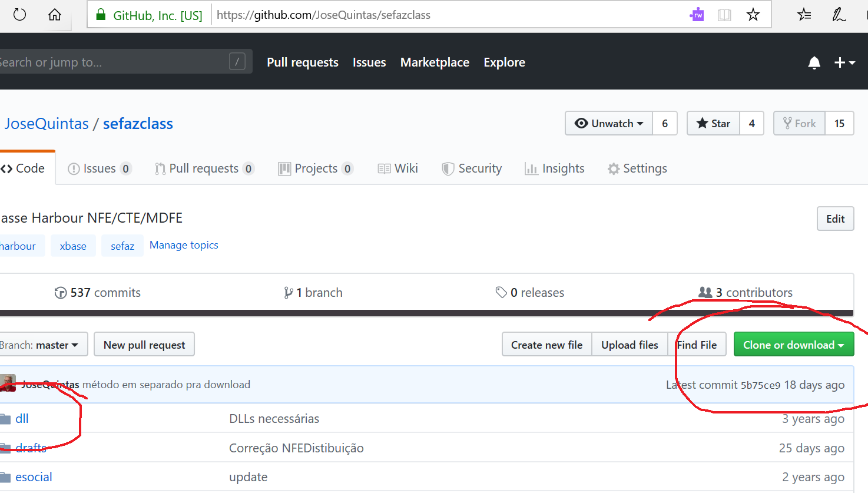Click the add notes pen icon
The width and height of the screenshot is (868, 493).
point(839,15)
